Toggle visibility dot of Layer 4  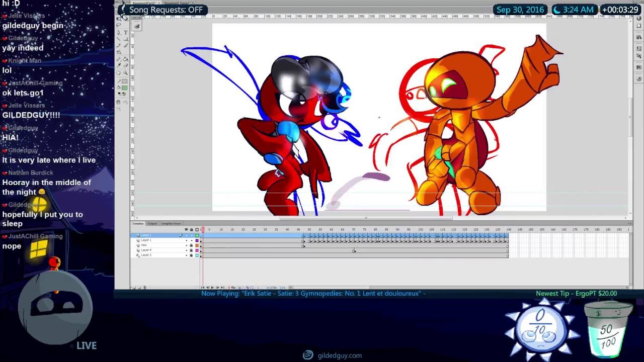click(x=186, y=250)
